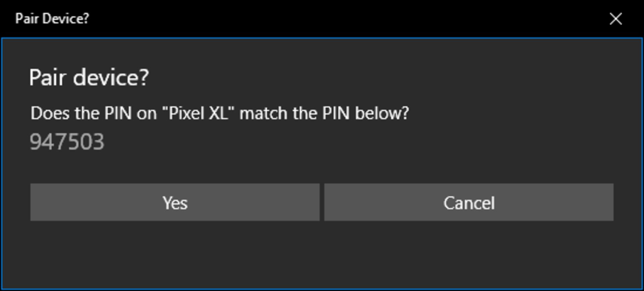This screenshot has height=291, width=644.
Task: Click the gray six-digit number
Action: (67, 142)
